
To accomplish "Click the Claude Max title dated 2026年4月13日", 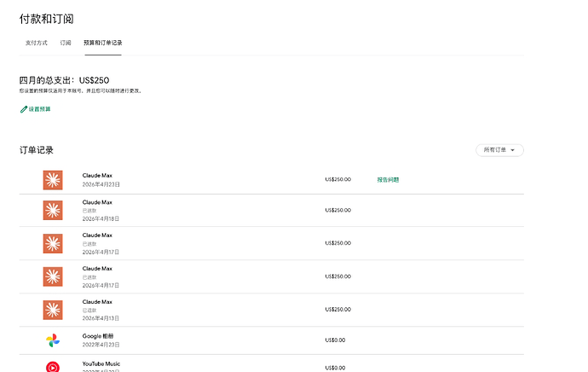I will click(x=97, y=302).
